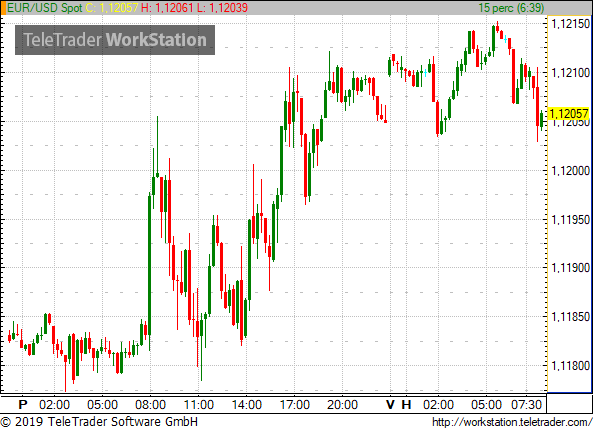Image resolution: width=593 pixels, height=431 pixels.
Task: Open the 15 perc interval indicator
Action: (511, 8)
